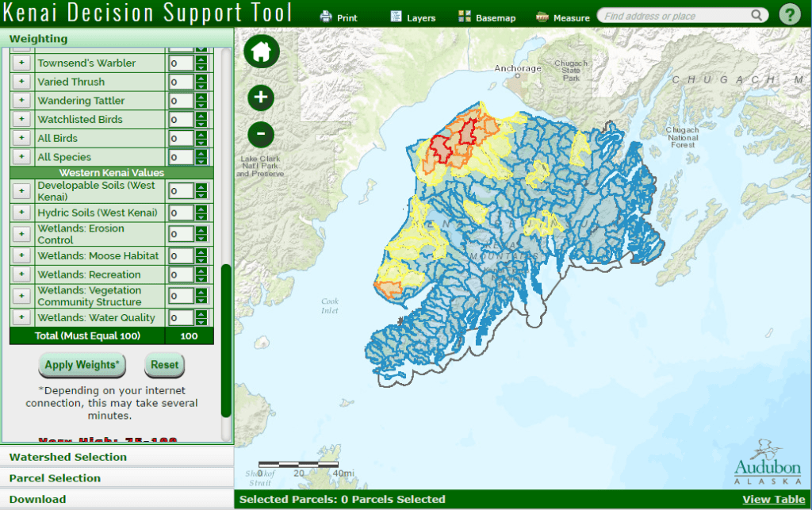This screenshot has width=812, height=510.
Task: Activate the Measure tool
Action: [x=563, y=17]
